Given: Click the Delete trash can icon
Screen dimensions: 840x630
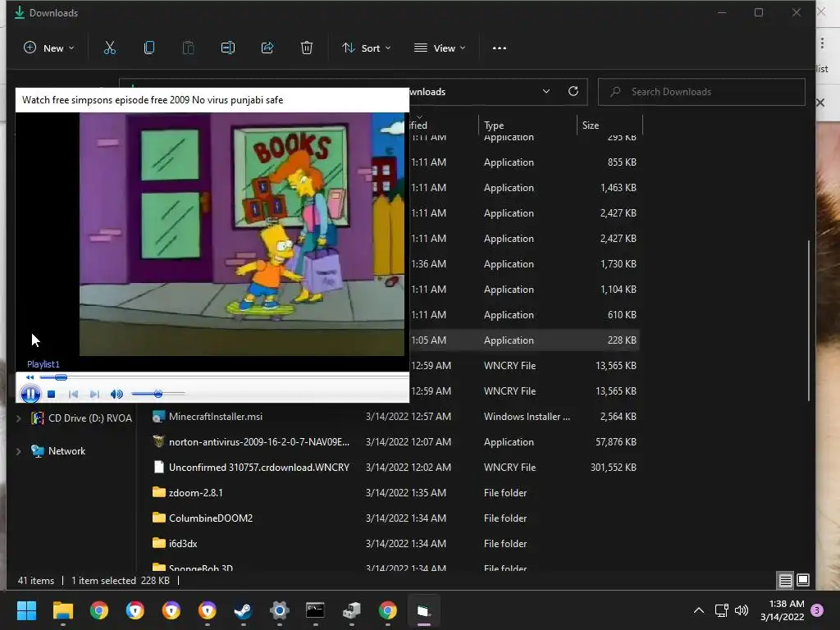Looking at the screenshot, I should [x=307, y=48].
